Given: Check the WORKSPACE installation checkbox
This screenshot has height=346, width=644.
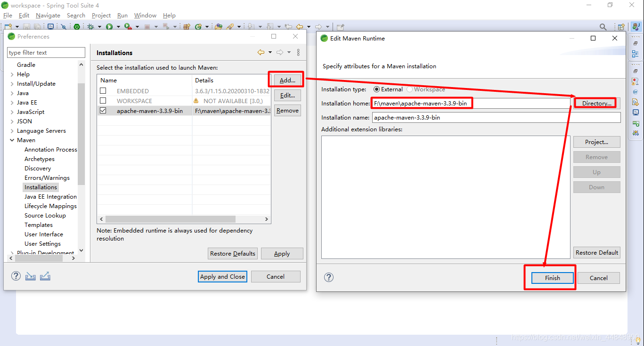Looking at the screenshot, I should (103, 101).
